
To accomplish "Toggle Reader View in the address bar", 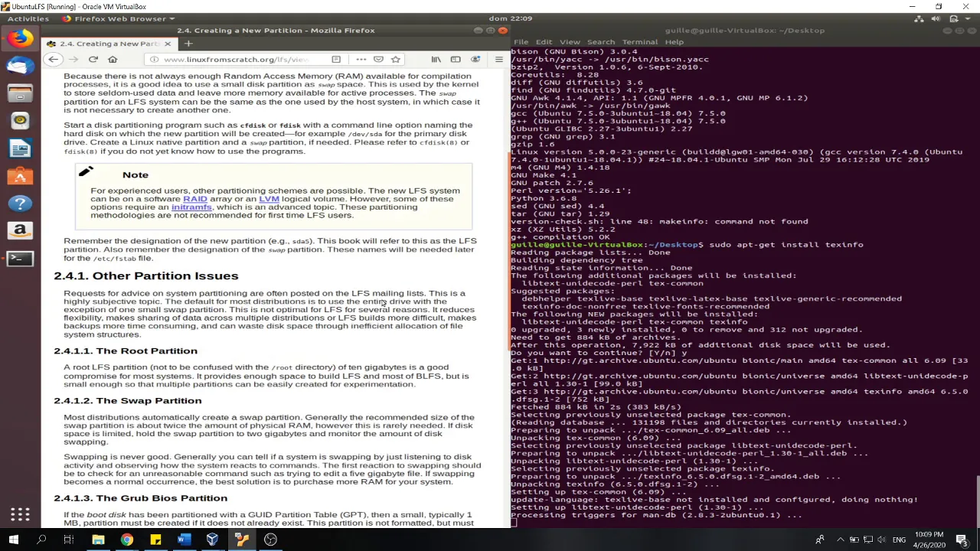I will (336, 60).
